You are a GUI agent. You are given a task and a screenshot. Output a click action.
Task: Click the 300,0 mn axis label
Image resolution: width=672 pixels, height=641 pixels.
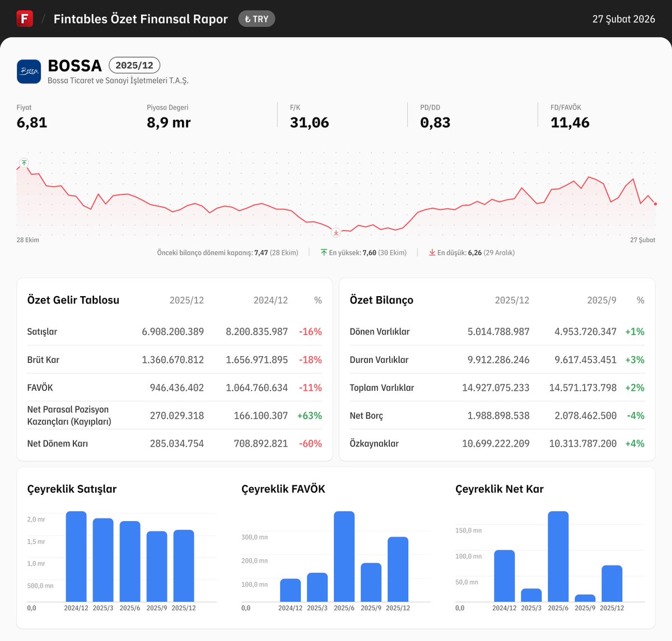pyautogui.click(x=255, y=537)
